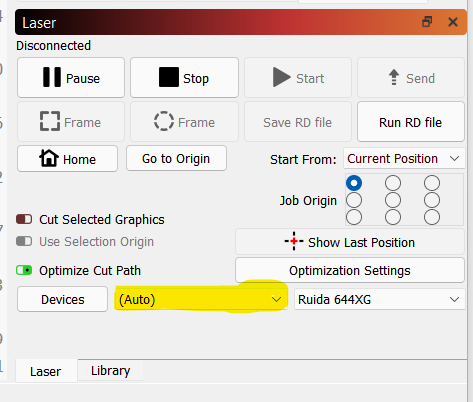Switch to the Library tab

pyautogui.click(x=111, y=371)
